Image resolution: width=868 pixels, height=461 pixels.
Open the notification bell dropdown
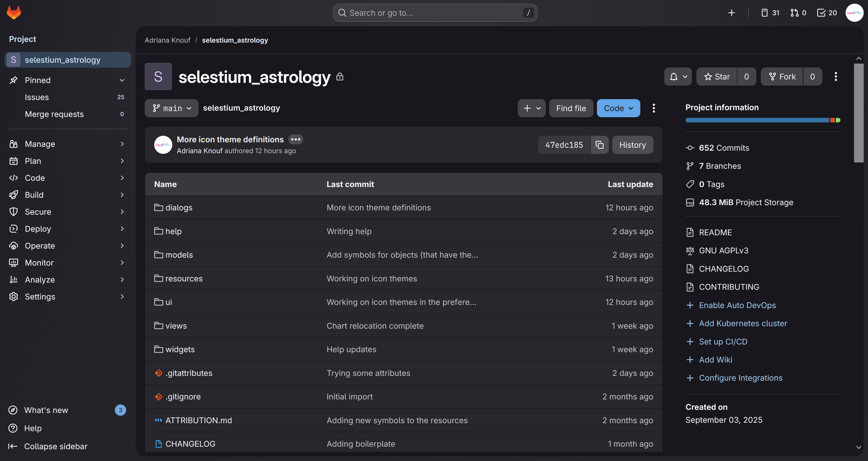point(677,77)
